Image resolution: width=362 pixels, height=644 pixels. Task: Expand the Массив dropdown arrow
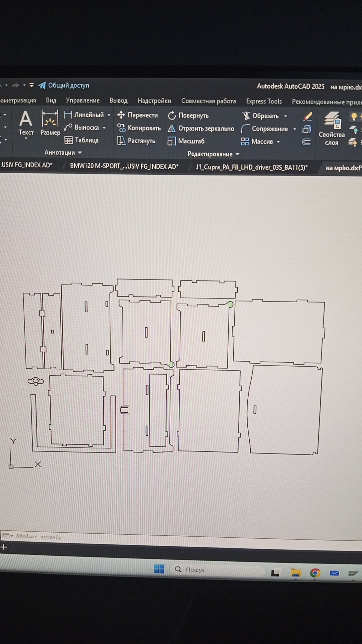click(x=278, y=142)
